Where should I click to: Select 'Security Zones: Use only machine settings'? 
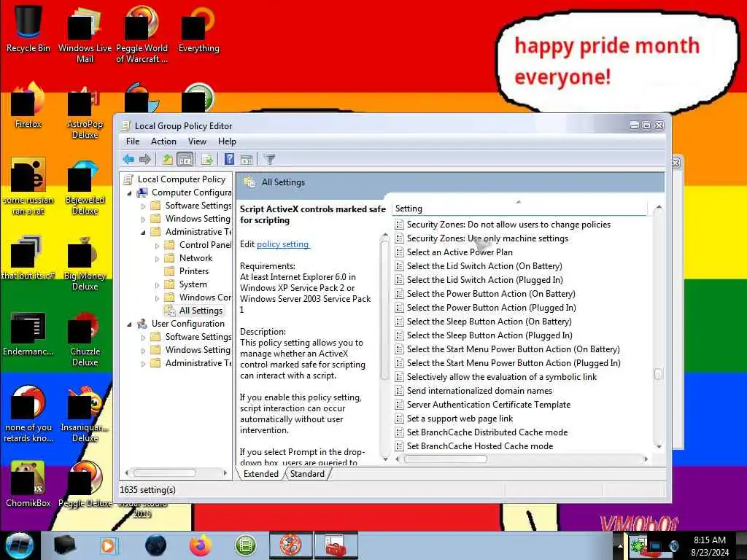click(487, 238)
